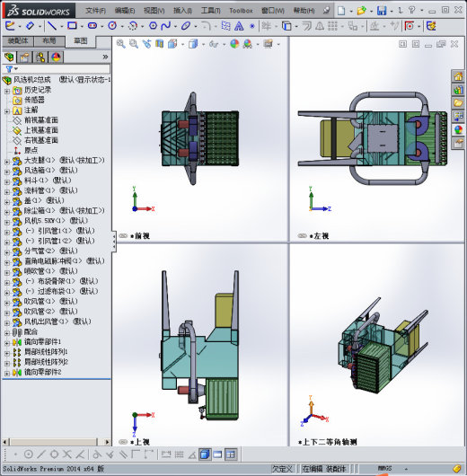Open FeatureManager design tree tab icon

pos(9,57)
